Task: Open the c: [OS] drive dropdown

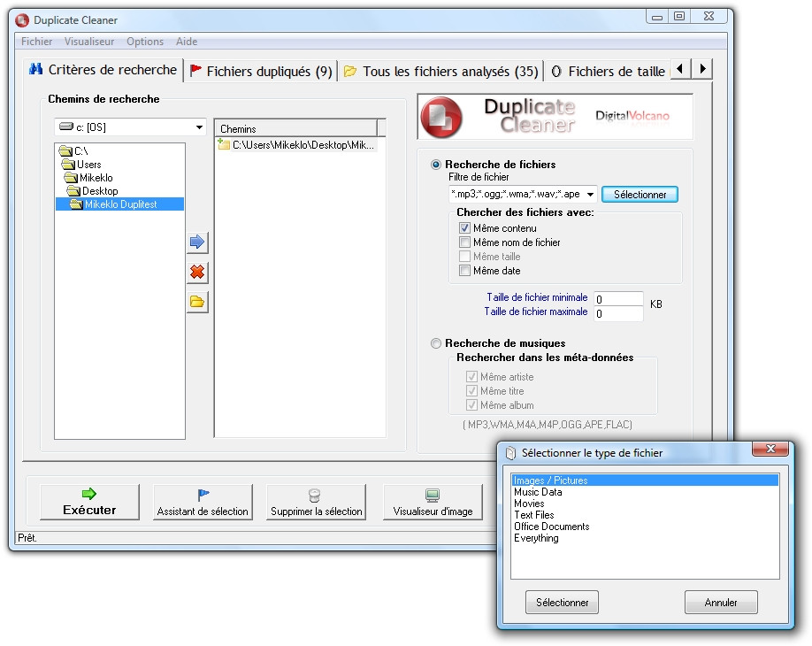Action: pyautogui.click(x=200, y=127)
